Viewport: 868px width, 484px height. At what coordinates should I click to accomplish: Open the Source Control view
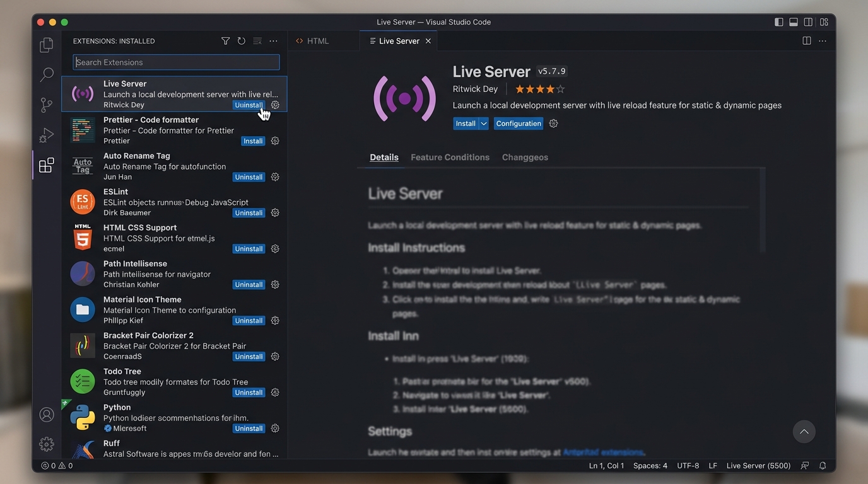pos(47,105)
